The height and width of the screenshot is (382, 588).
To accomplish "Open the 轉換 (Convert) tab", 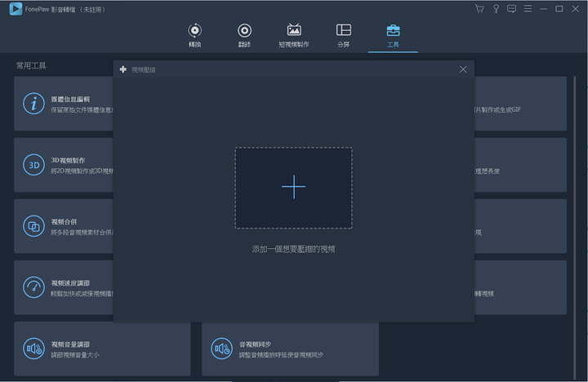I will 194,36.
